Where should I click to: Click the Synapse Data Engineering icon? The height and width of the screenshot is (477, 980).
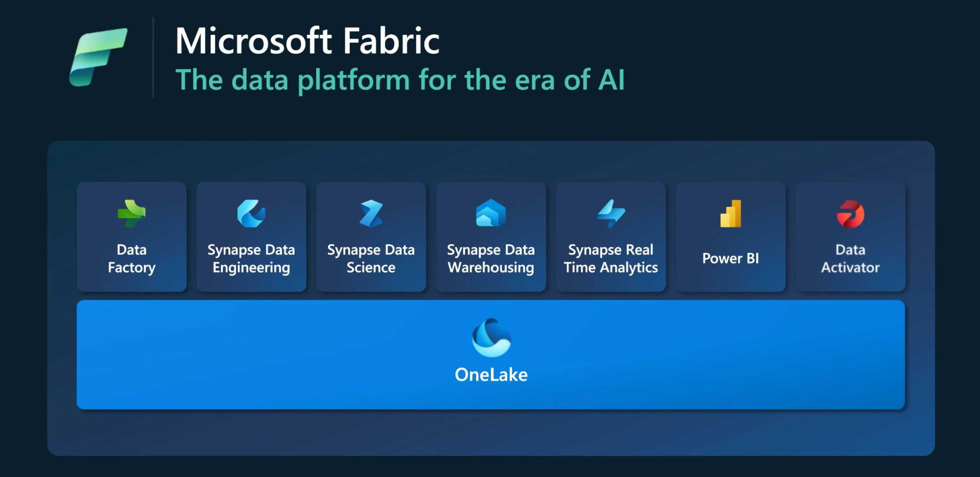[x=251, y=213]
